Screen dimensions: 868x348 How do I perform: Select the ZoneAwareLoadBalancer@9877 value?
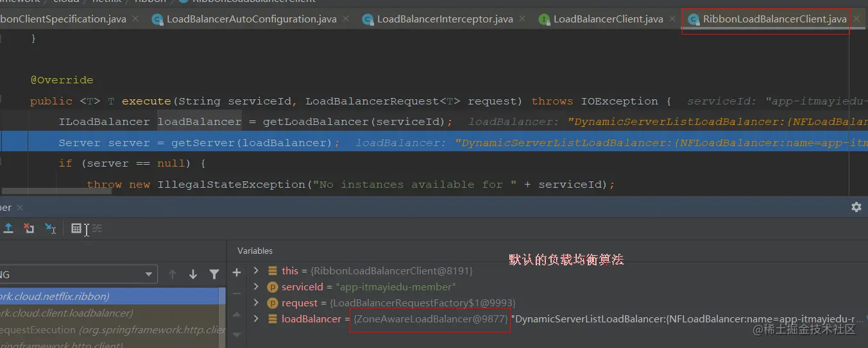[x=430, y=319]
